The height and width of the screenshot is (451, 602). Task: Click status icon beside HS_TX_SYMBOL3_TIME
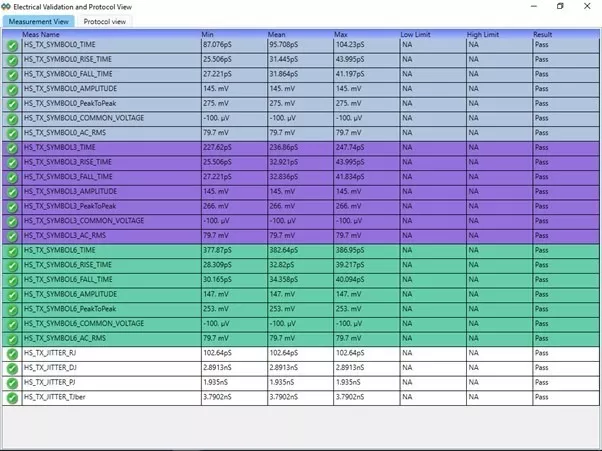pyautogui.click(x=11, y=147)
